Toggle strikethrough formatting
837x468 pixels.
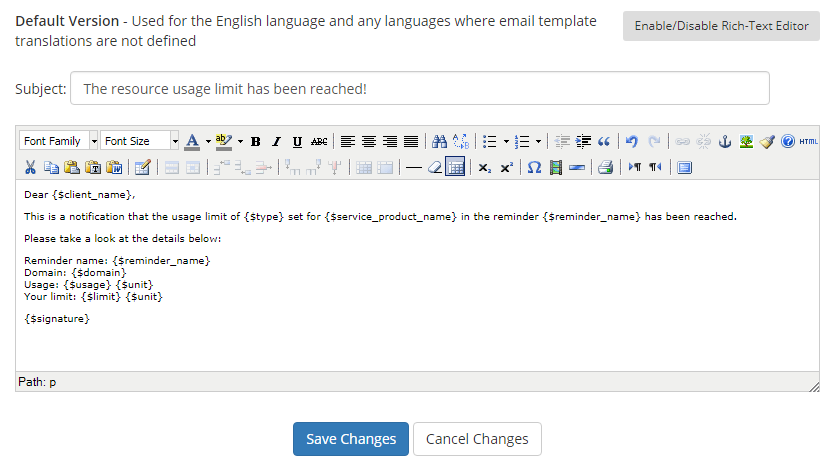[319, 141]
